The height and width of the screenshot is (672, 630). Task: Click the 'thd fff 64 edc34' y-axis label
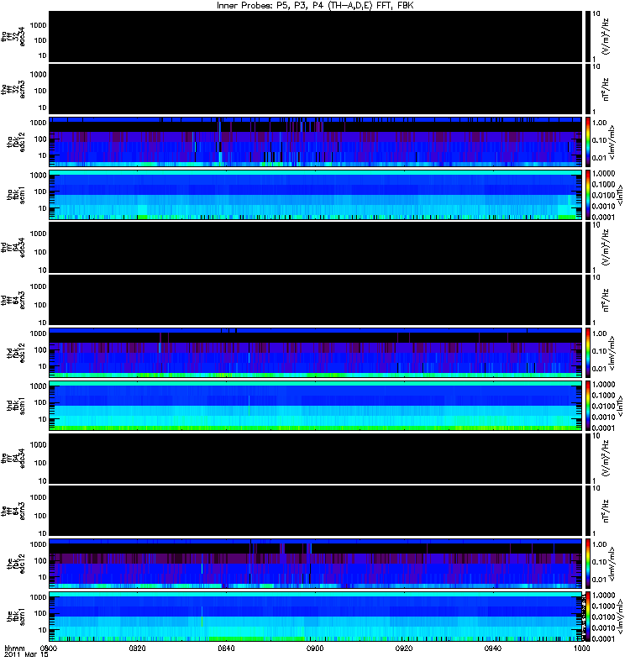(13, 247)
